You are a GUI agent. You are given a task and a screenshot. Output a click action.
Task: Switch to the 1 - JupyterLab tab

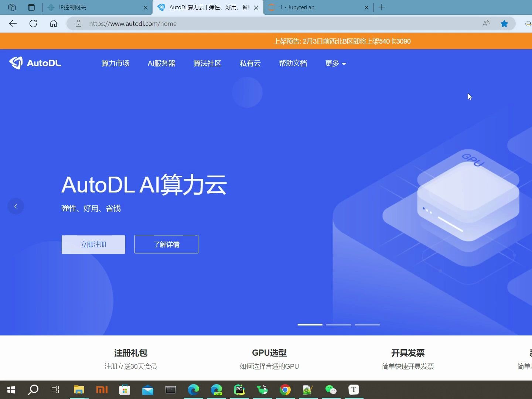318,7
